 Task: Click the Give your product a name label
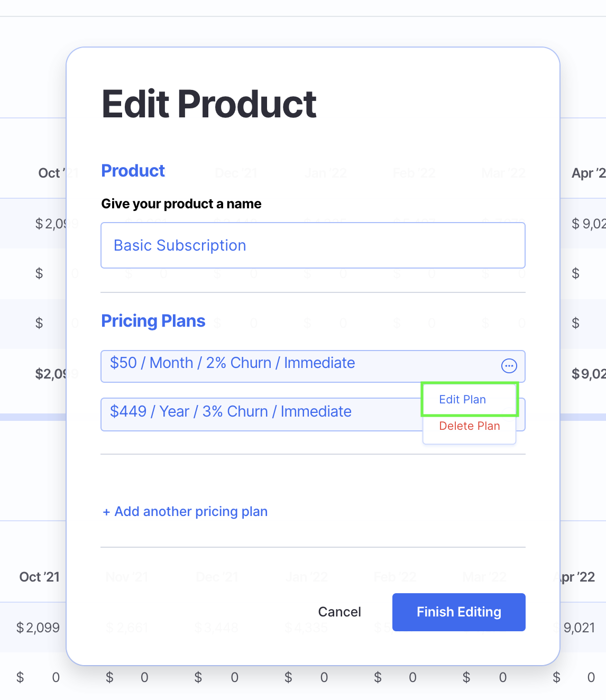[x=181, y=204]
